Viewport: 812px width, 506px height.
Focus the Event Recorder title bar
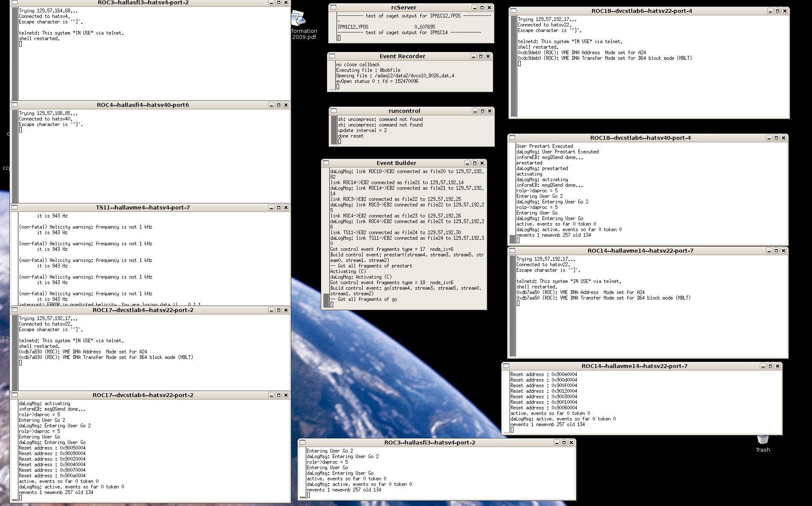pos(402,56)
